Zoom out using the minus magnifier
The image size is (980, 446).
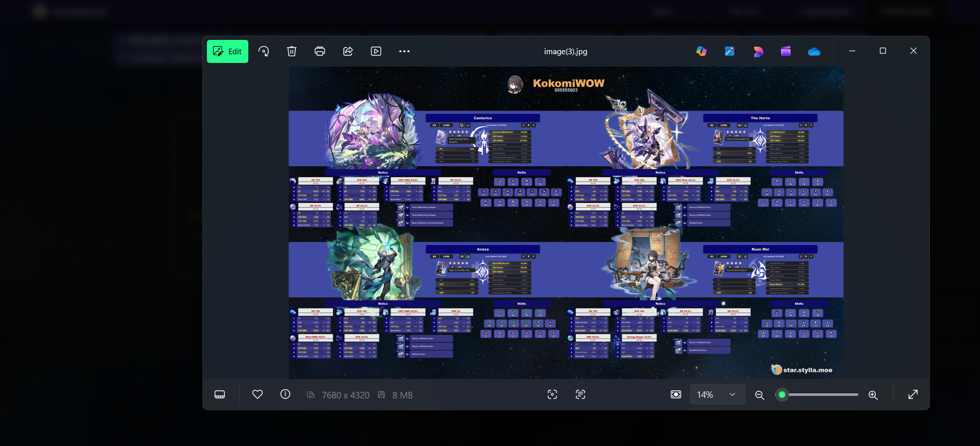click(759, 395)
